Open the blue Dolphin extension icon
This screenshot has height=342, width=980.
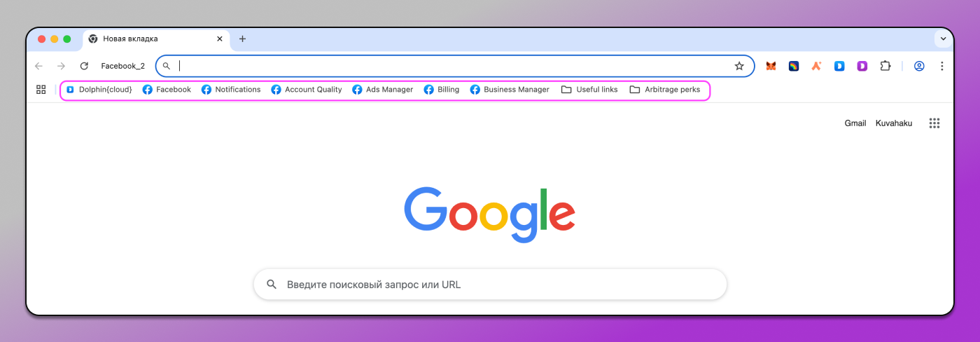839,66
